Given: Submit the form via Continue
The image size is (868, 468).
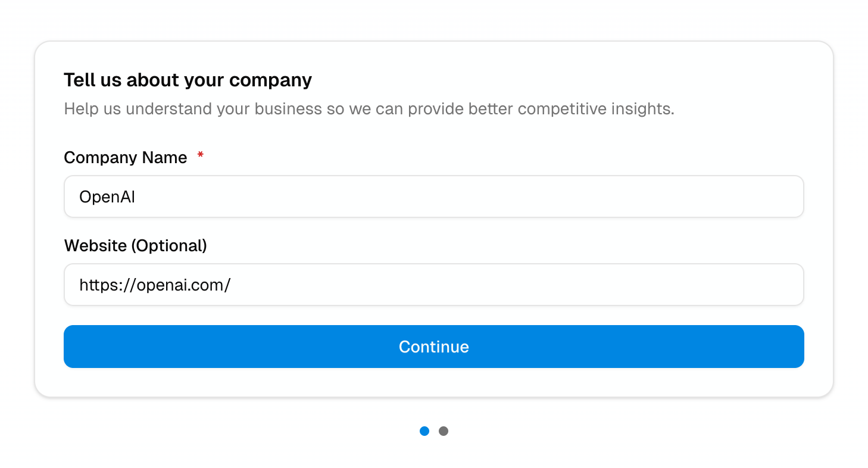Looking at the screenshot, I should coord(433,347).
